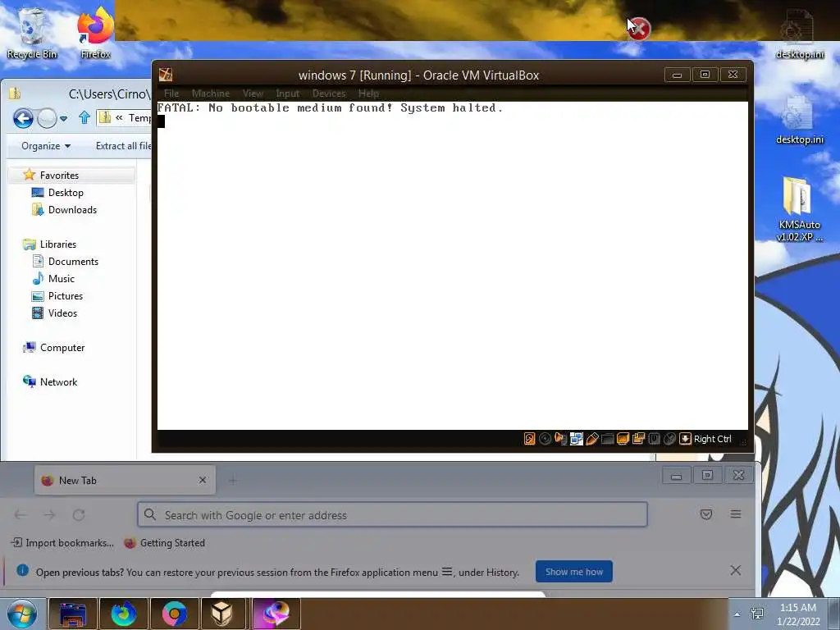
Task: Click the Show me how button
Action: click(573, 572)
